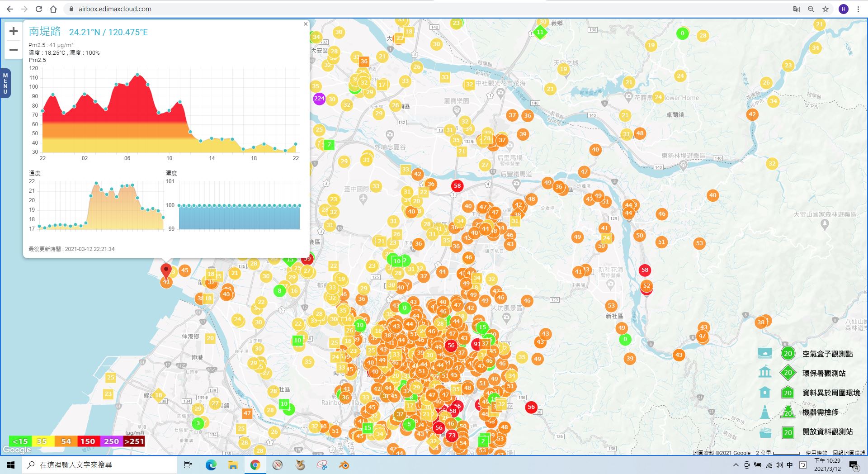Open Task View on the taskbar
This screenshot has width=868, height=474.
[x=188, y=465]
